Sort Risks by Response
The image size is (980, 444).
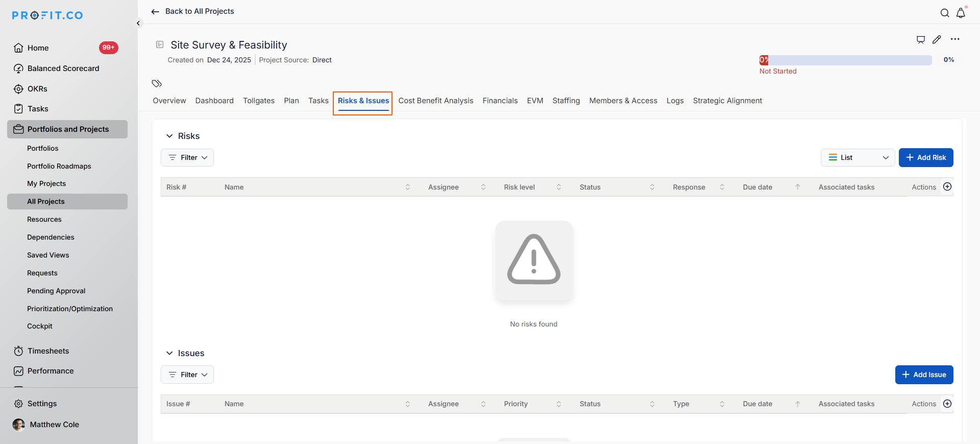(x=722, y=187)
